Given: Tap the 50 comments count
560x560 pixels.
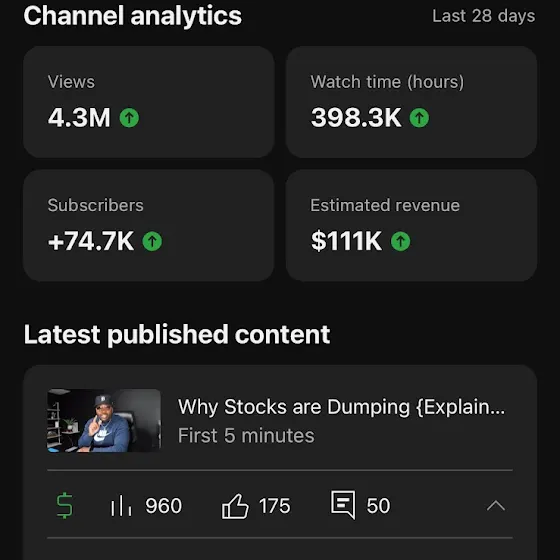Looking at the screenshot, I should tap(378, 506).
